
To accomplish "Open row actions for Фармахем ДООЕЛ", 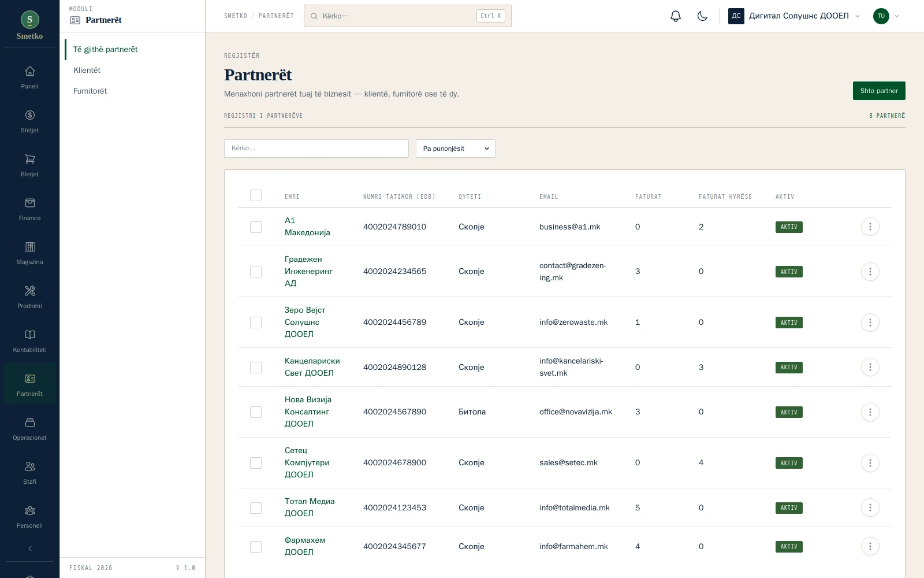I will (870, 546).
